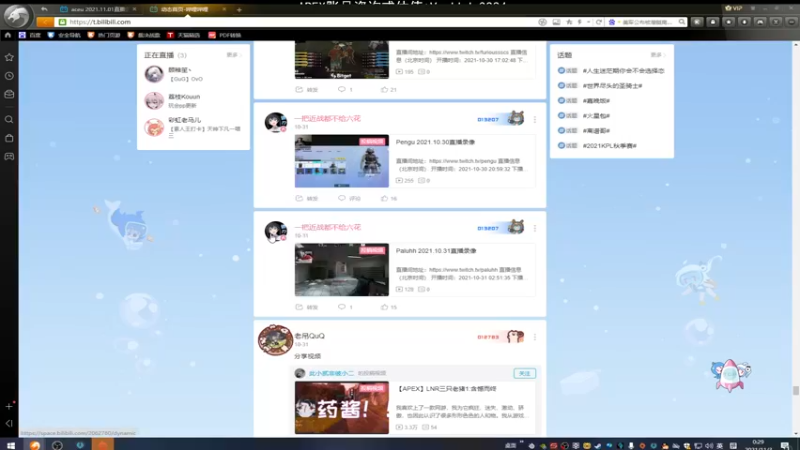The width and height of the screenshot is (800, 450).
Task: Open the shopping bag icon in the left sidebar
Action: [9, 138]
